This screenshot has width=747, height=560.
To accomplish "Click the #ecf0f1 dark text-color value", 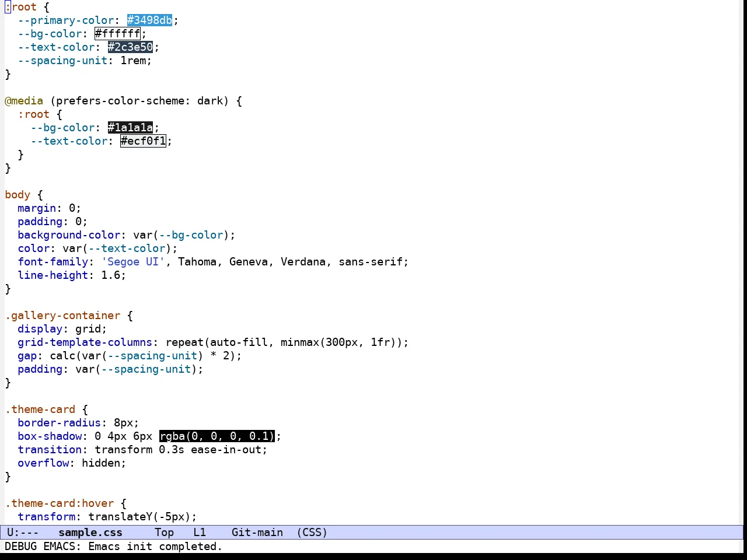I will click(x=144, y=141).
